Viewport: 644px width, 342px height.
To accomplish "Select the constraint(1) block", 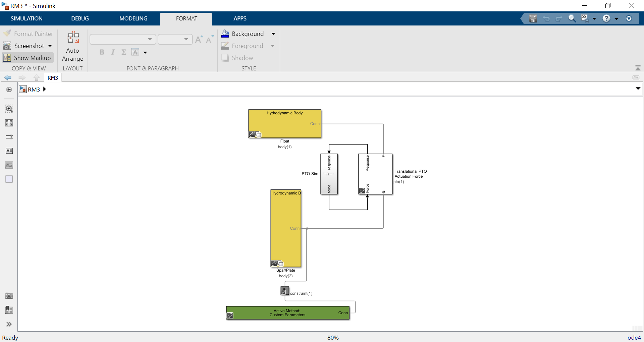I will coord(284,291).
